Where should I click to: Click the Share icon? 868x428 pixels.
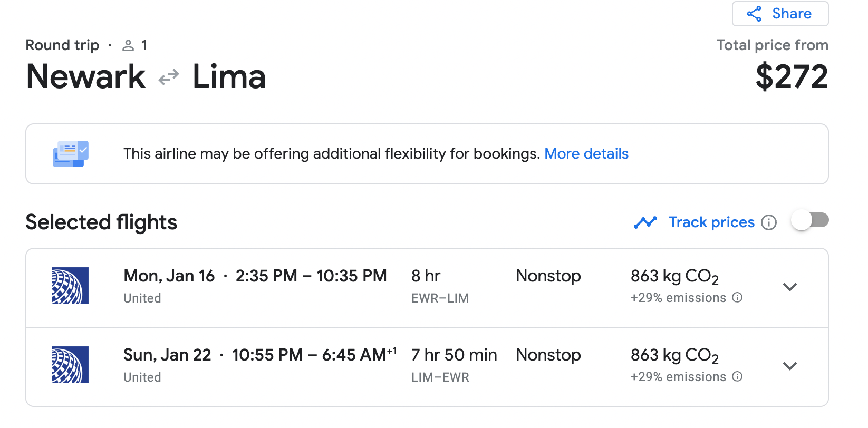(x=754, y=14)
